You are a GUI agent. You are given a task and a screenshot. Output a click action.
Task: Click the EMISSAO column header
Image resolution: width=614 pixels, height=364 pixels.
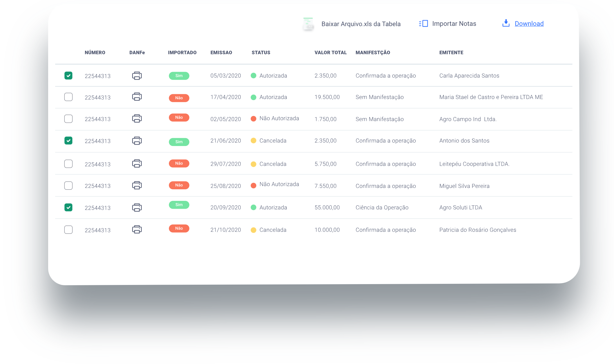coord(221,53)
